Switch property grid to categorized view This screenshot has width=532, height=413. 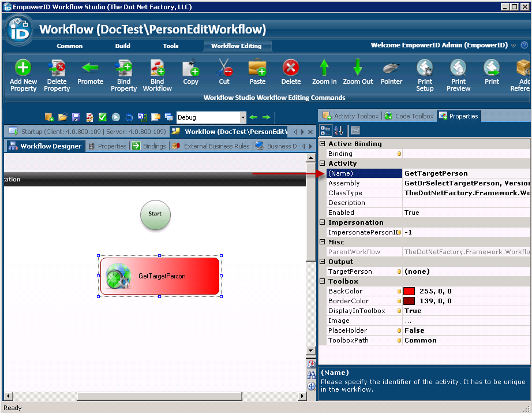pyautogui.click(x=326, y=130)
